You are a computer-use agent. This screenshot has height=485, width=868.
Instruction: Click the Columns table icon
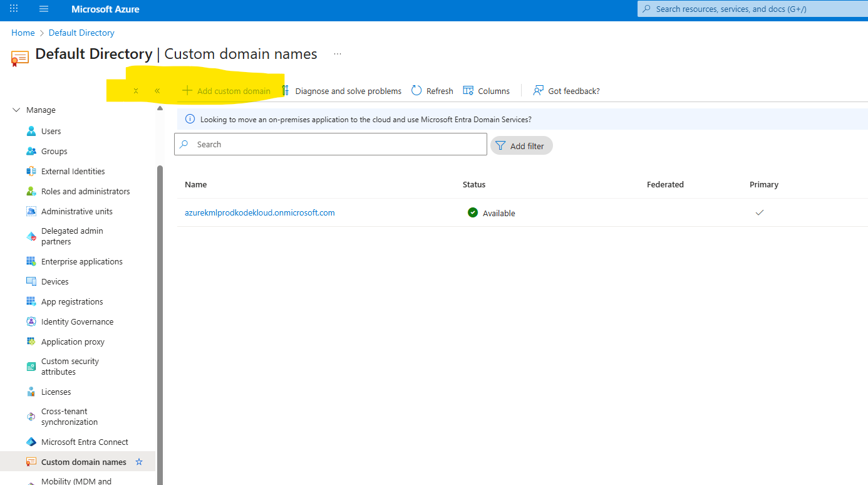pyautogui.click(x=468, y=91)
